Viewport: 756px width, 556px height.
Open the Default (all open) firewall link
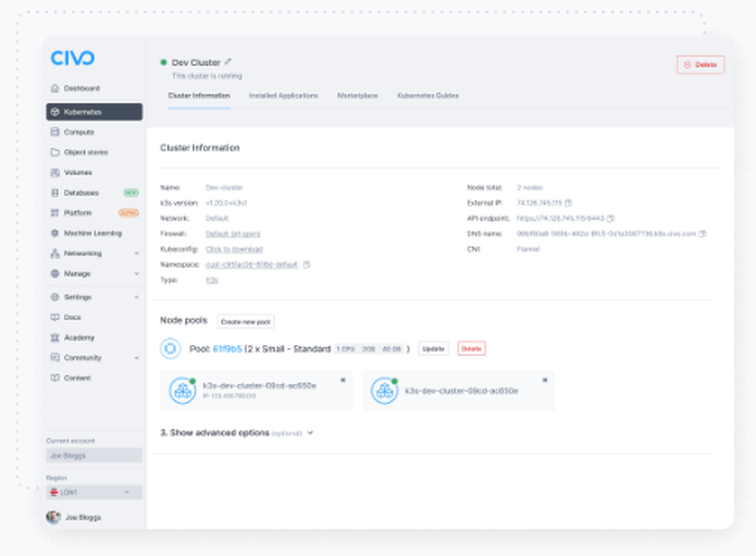[233, 234]
